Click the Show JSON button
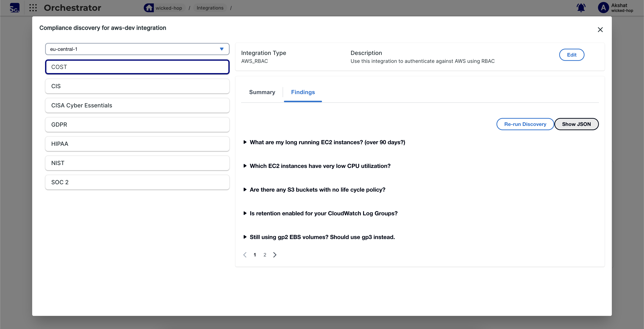The height and width of the screenshot is (329, 644). (x=576, y=124)
